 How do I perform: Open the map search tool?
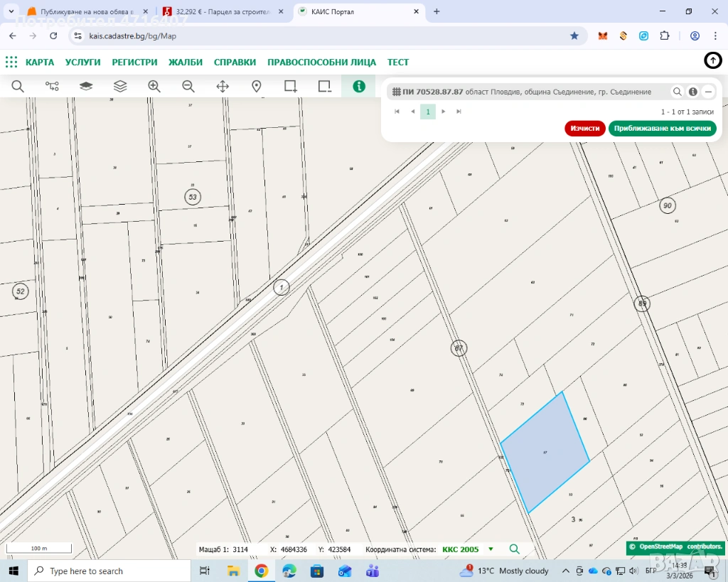click(x=18, y=86)
